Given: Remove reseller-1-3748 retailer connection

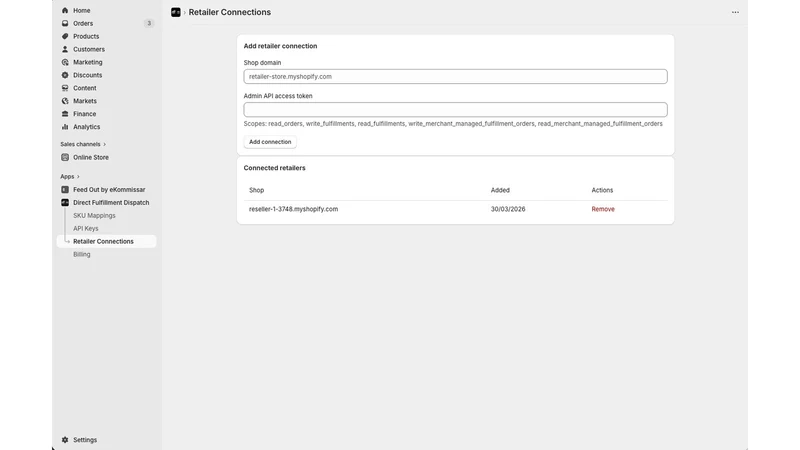Looking at the screenshot, I should click(603, 209).
